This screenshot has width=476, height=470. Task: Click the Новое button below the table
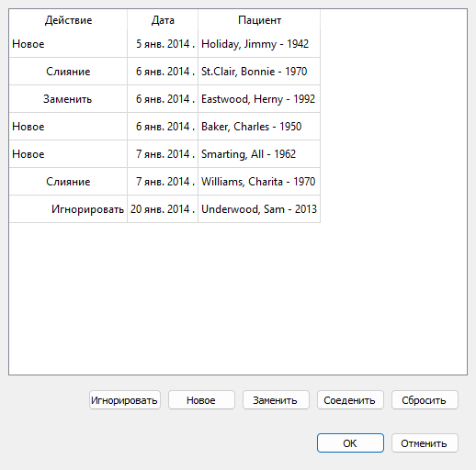tap(201, 400)
